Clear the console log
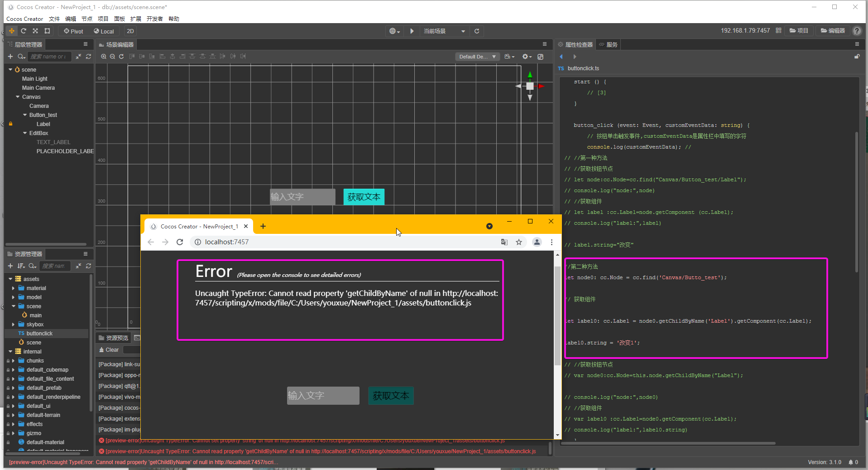868x470 pixels. coord(109,350)
